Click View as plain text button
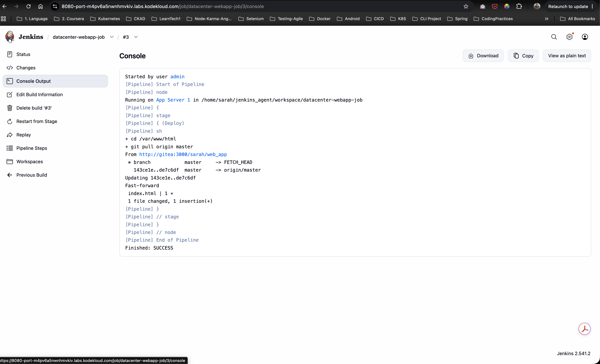Image resolution: width=600 pixels, height=364 pixels. pyautogui.click(x=567, y=56)
